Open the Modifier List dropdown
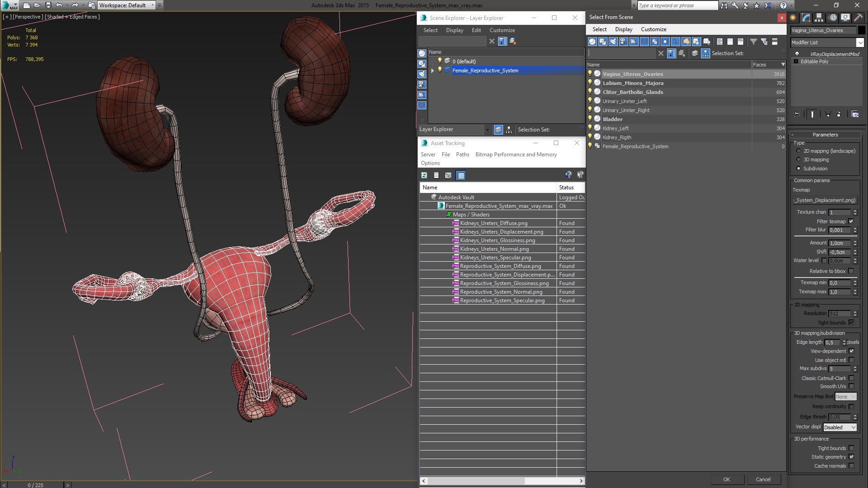The height and width of the screenshot is (488, 868). coord(860,42)
